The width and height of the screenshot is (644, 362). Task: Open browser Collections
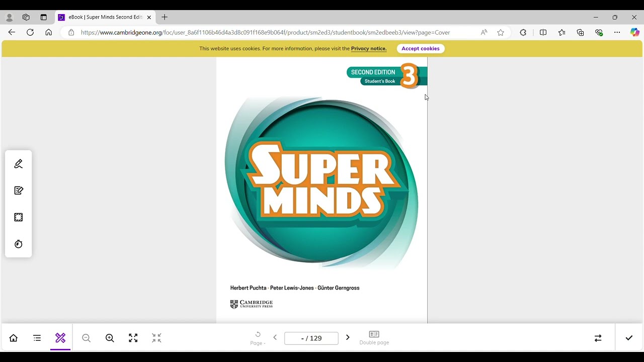580,32
